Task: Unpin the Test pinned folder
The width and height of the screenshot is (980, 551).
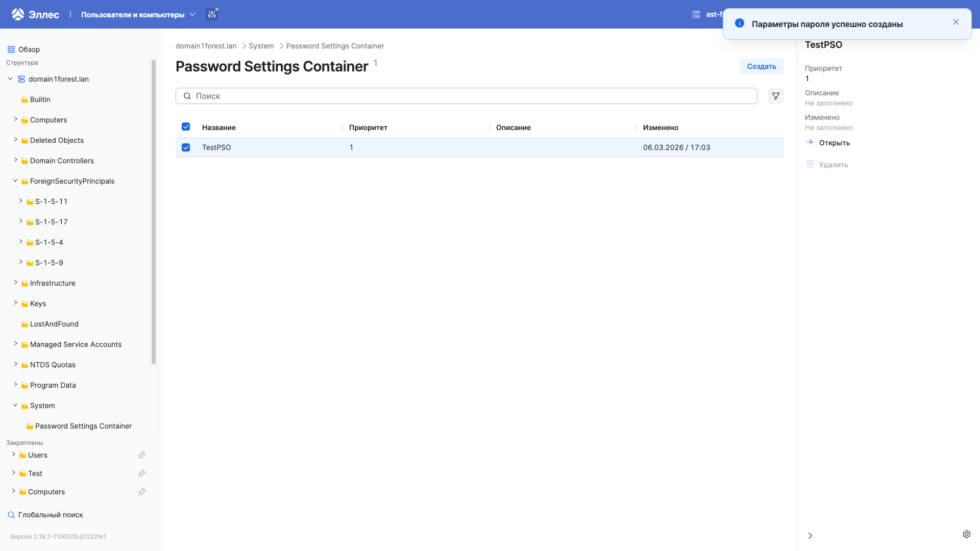Action: click(x=142, y=473)
